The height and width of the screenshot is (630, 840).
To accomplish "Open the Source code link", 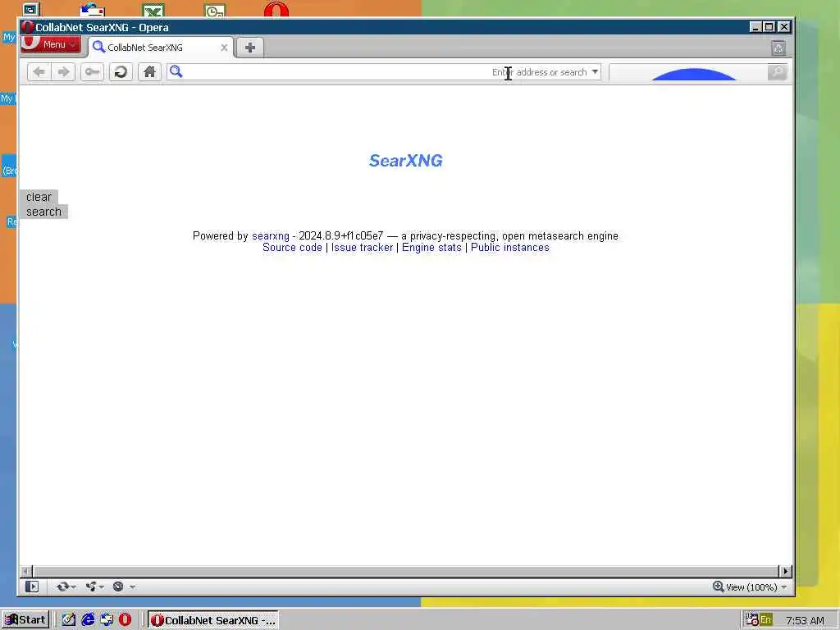I will [x=292, y=248].
